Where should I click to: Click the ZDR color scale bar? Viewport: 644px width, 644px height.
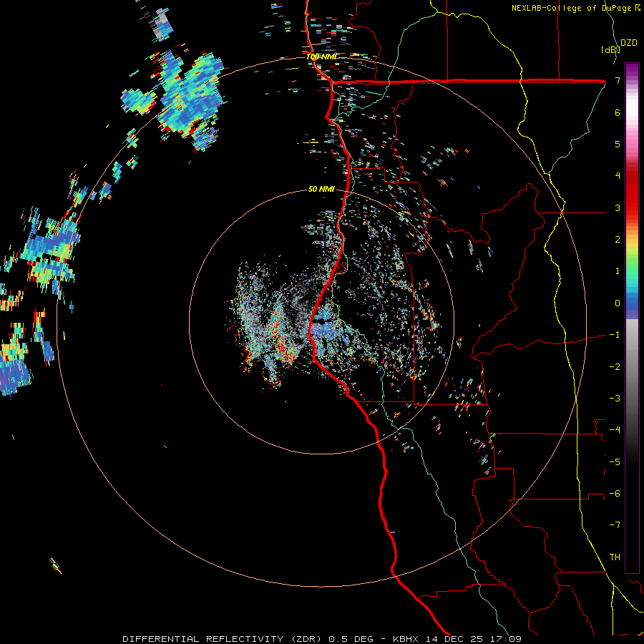(632, 318)
